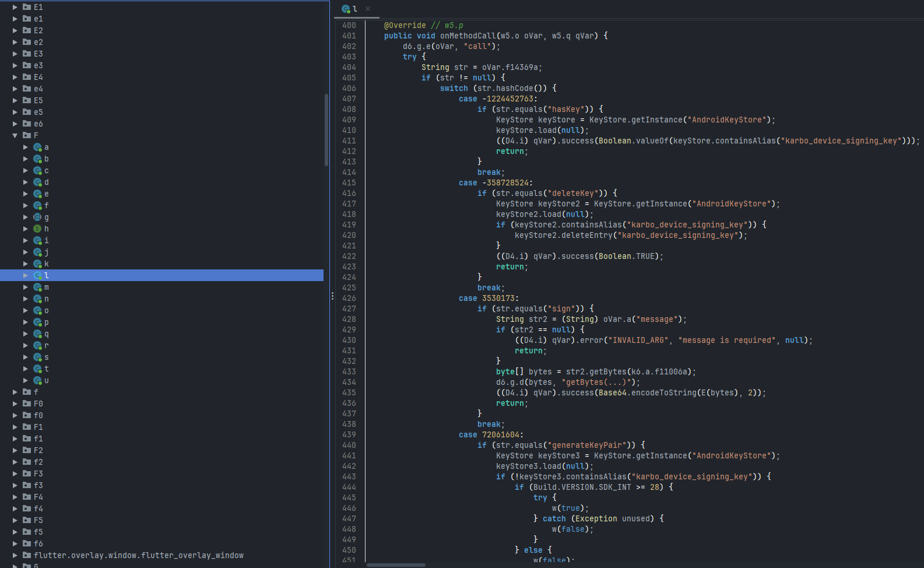Click line number 426 in gutter

(349, 298)
